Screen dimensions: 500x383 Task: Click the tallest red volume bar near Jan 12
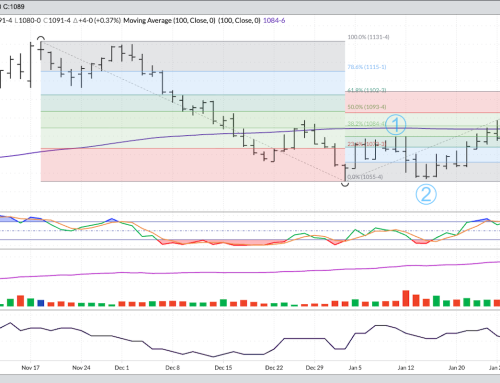tap(406, 298)
